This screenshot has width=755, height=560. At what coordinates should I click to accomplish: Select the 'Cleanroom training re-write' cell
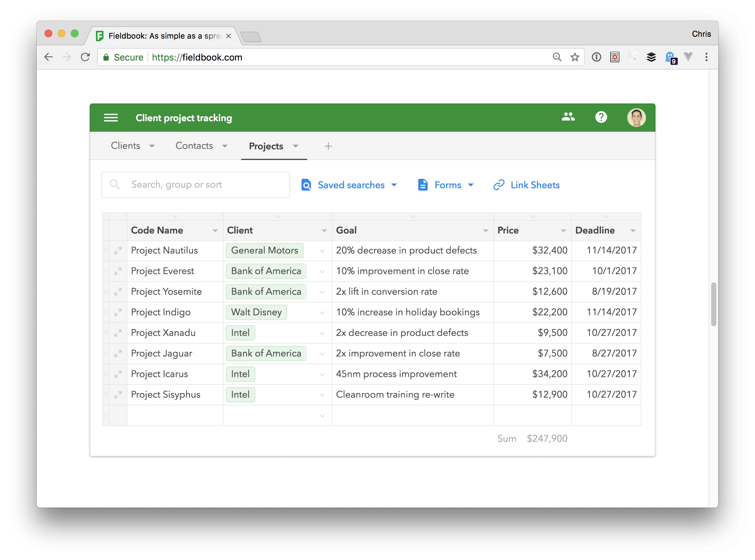(x=413, y=395)
